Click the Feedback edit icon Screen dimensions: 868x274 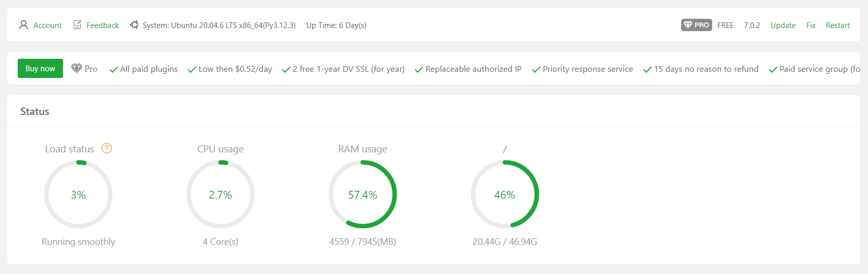[x=77, y=25]
